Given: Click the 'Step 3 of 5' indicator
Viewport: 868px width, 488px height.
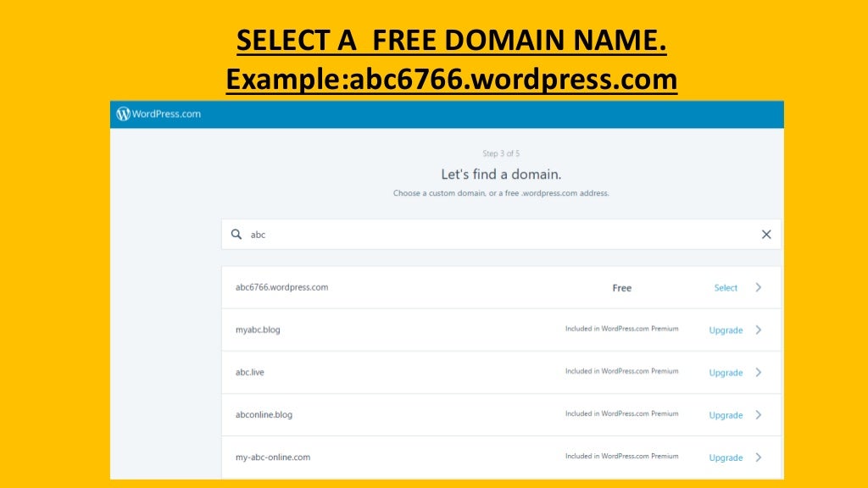Looking at the screenshot, I should point(501,153).
